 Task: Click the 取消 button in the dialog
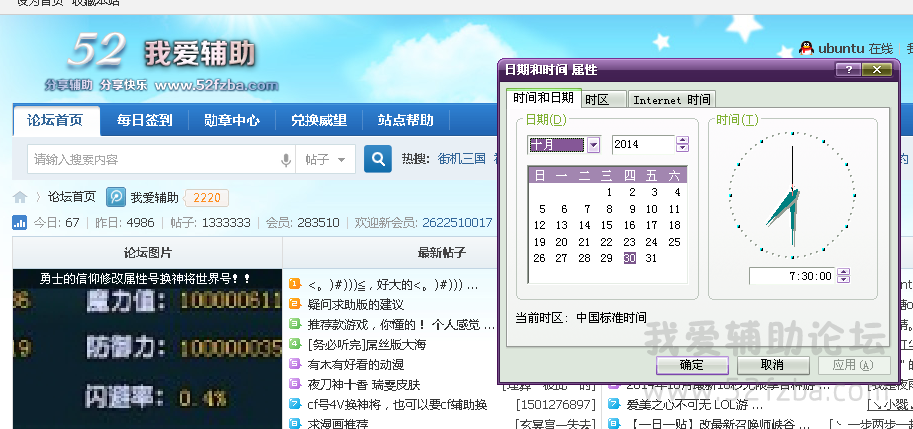(x=773, y=366)
